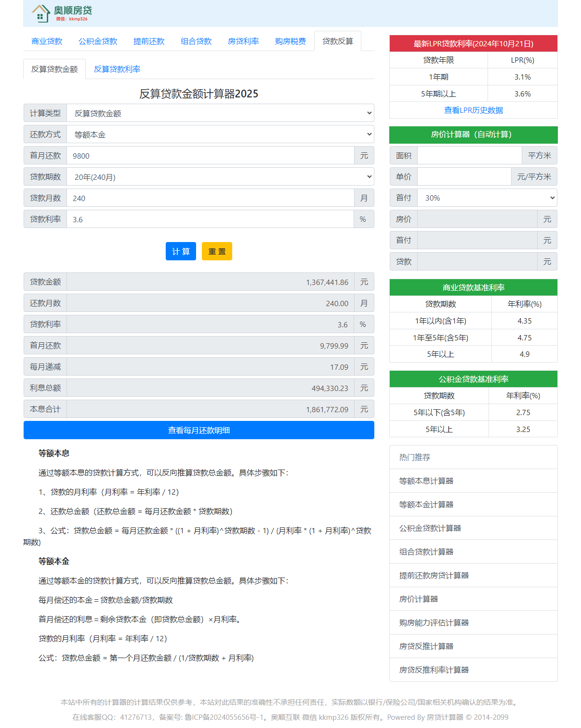This screenshot has width=581, height=728.
Task: Open 查看LPR历史数据 link
Action: pyautogui.click(x=473, y=110)
